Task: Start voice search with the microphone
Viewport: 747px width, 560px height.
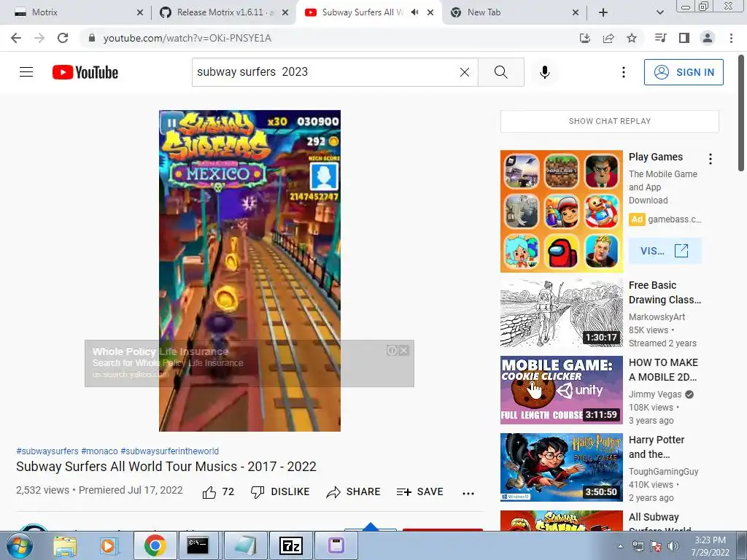Action: coord(545,72)
